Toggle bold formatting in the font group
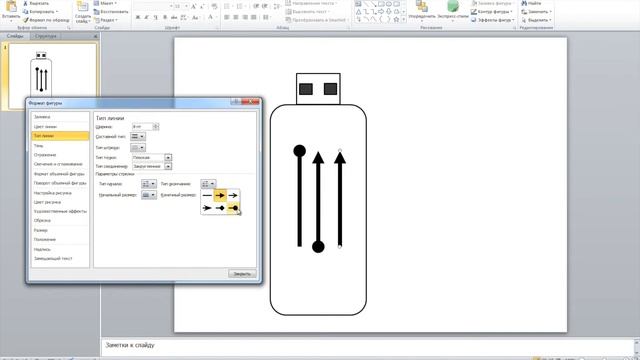This screenshot has width=640, height=360. [x=138, y=18]
